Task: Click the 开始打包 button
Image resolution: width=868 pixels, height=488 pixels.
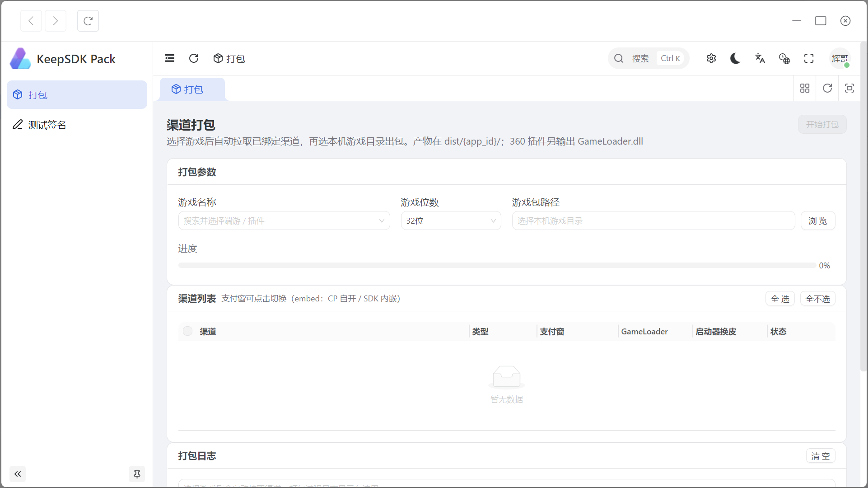Action: point(822,124)
